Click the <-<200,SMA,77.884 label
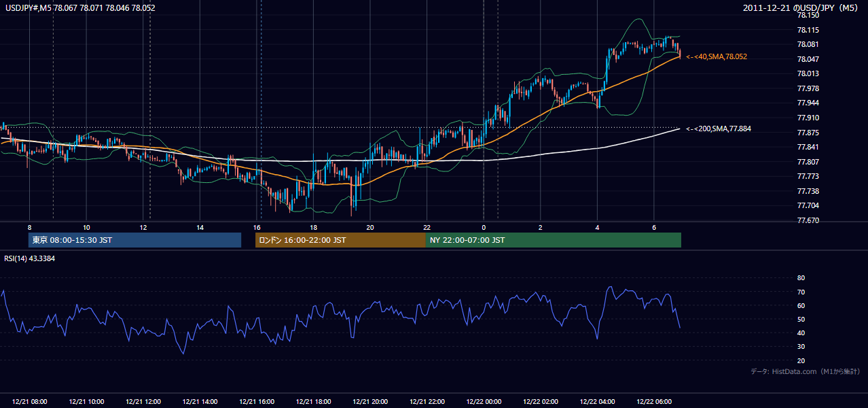This screenshot has width=868, height=408. tap(719, 129)
